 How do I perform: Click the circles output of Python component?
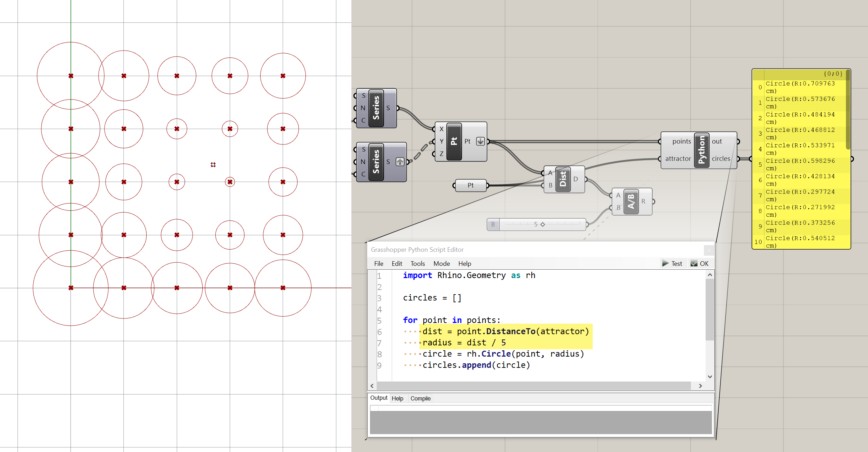(721, 158)
